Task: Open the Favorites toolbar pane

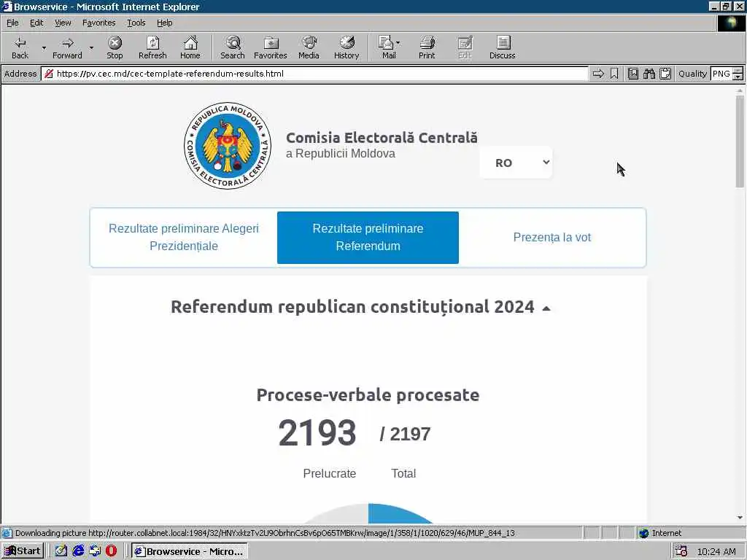Action: (x=271, y=47)
